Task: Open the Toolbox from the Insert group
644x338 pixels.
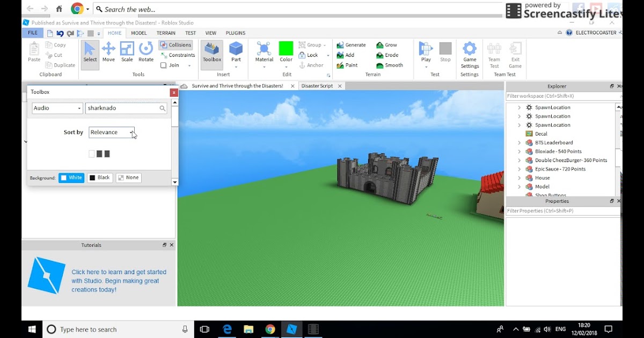Action: pyautogui.click(x=211, y=55)
